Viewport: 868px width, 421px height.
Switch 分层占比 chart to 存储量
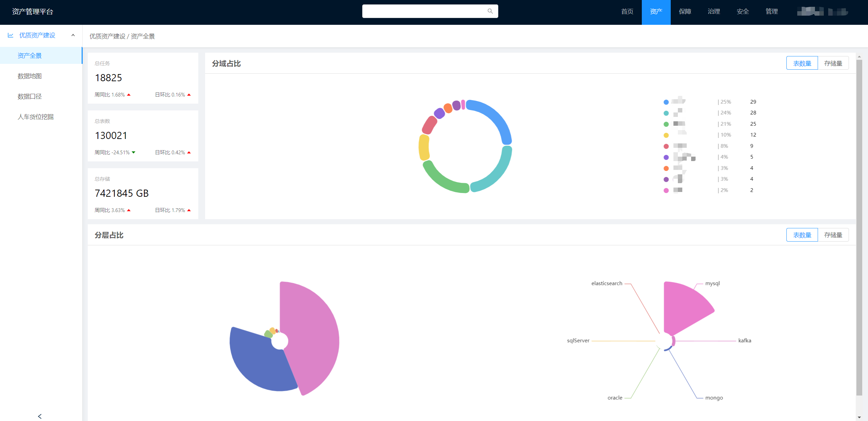tap(833, 235)
